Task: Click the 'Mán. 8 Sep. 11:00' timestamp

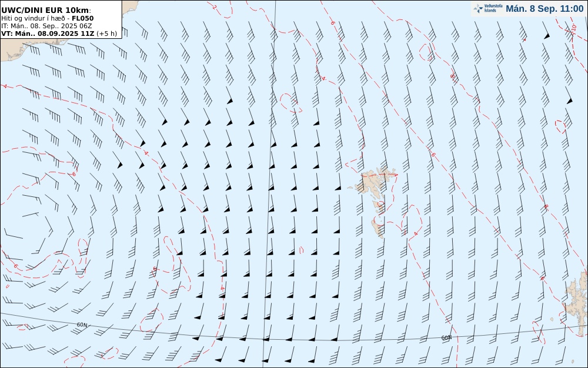Action: [544, 9]
